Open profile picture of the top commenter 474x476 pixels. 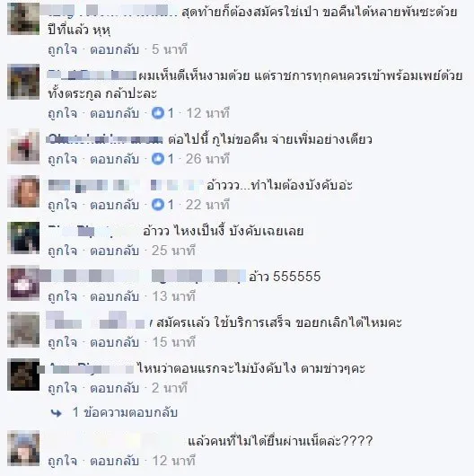23,19
